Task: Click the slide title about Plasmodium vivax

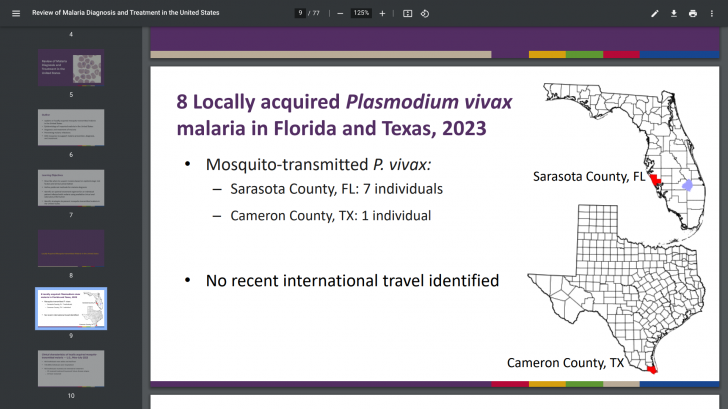Action: point(331,115)
